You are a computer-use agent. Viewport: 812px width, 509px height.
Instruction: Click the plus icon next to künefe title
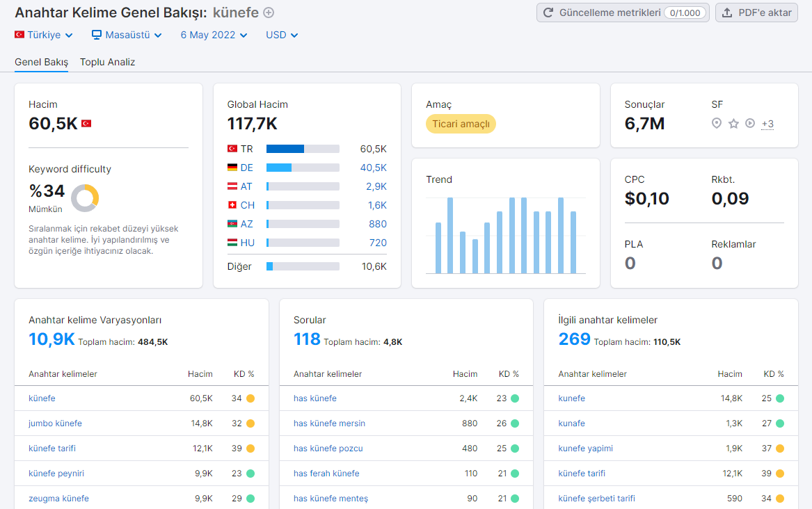click(x=269, y=13)
